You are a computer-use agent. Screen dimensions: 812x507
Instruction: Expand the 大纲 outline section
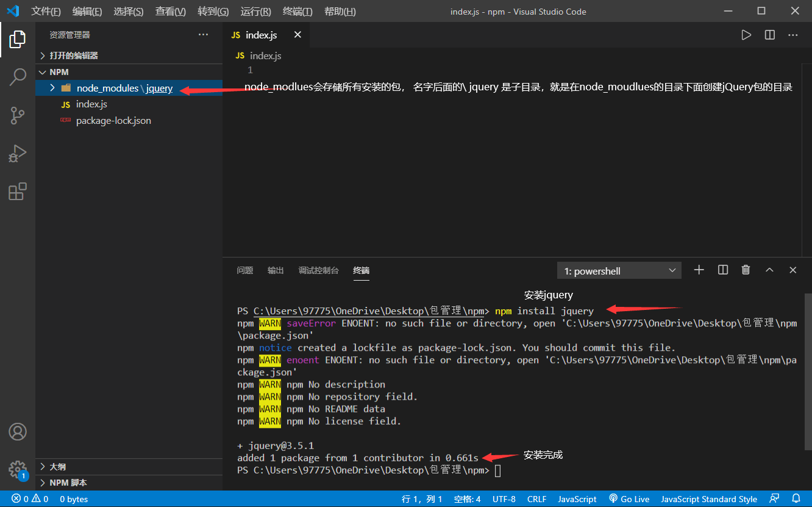(129, 467)
